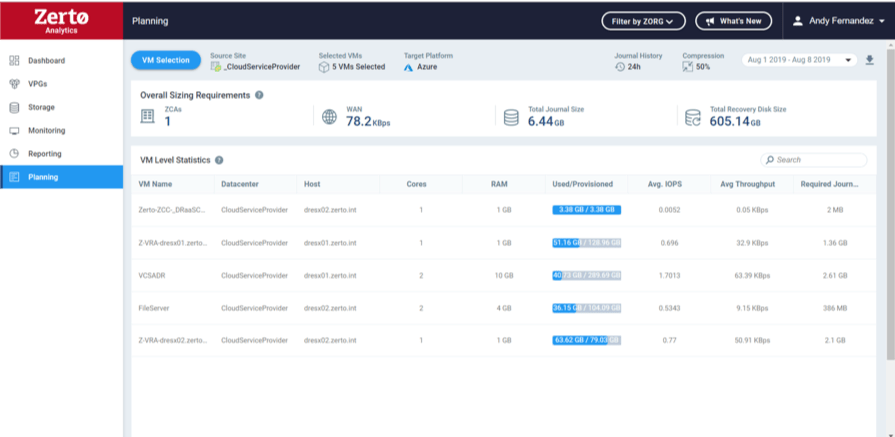Screen dimensions: 895x437
Task: Sort by Host column header
Action: [312, 184]
